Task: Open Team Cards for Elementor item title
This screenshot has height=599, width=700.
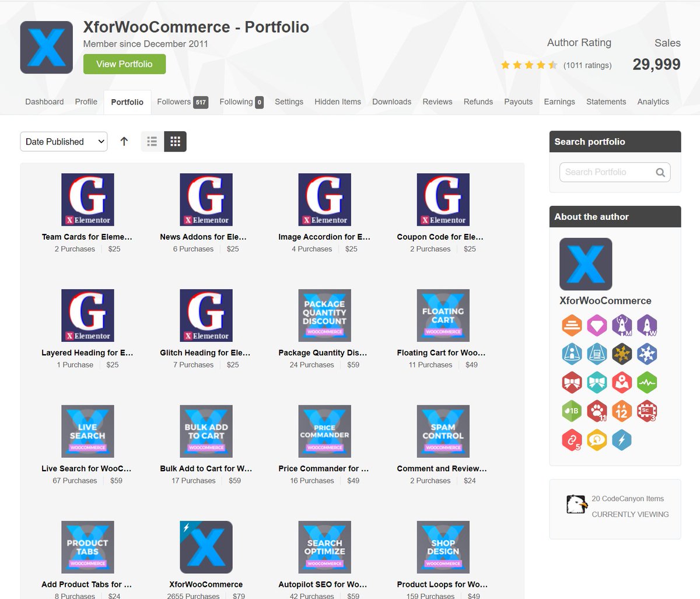Action: point(87,237)
